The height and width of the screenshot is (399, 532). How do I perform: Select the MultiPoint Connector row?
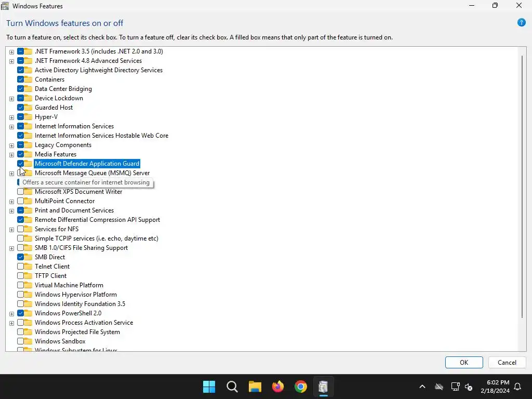64,201
